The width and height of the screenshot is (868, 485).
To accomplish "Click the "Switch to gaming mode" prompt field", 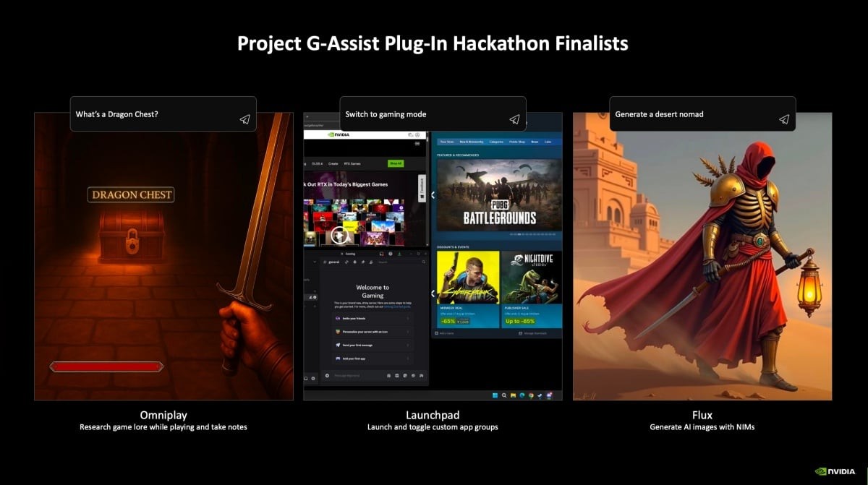I will pyautogui.click(x=433, y=114).
